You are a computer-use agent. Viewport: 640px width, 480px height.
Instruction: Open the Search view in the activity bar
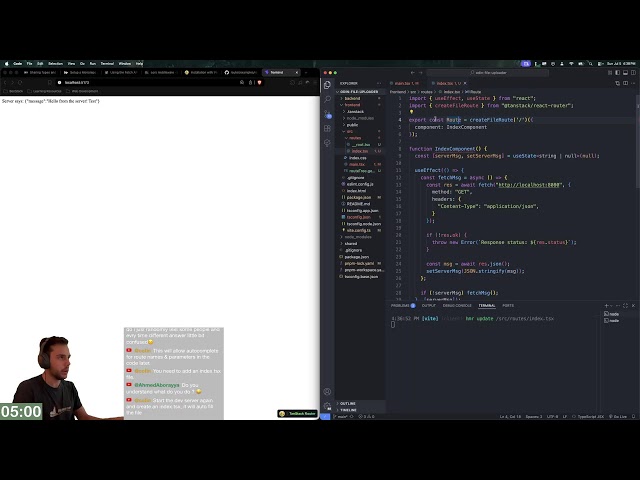tap(327, 99)
